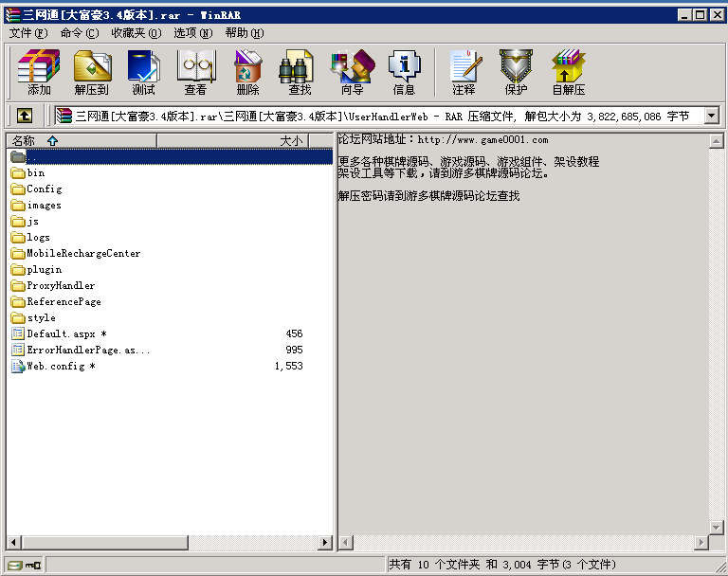Open the 查看 (View) file tool

195,72
